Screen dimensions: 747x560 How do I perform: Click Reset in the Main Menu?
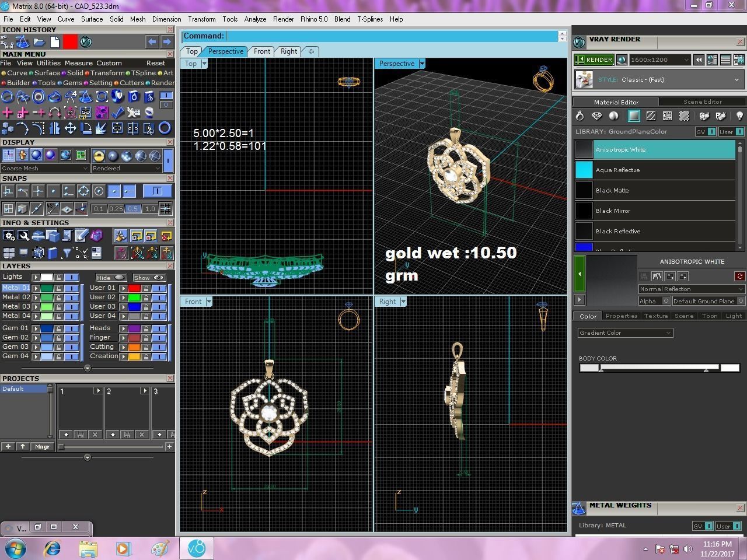[156, 63]
